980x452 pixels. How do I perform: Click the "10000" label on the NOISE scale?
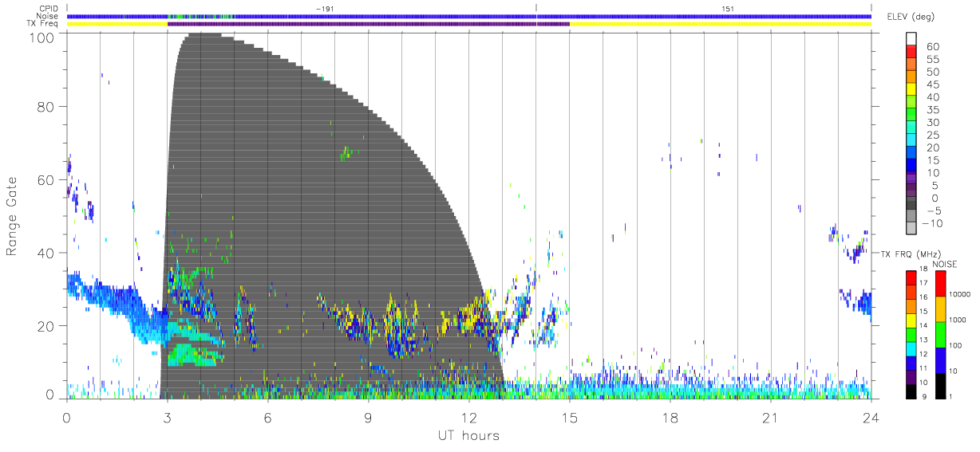point(959,295)
